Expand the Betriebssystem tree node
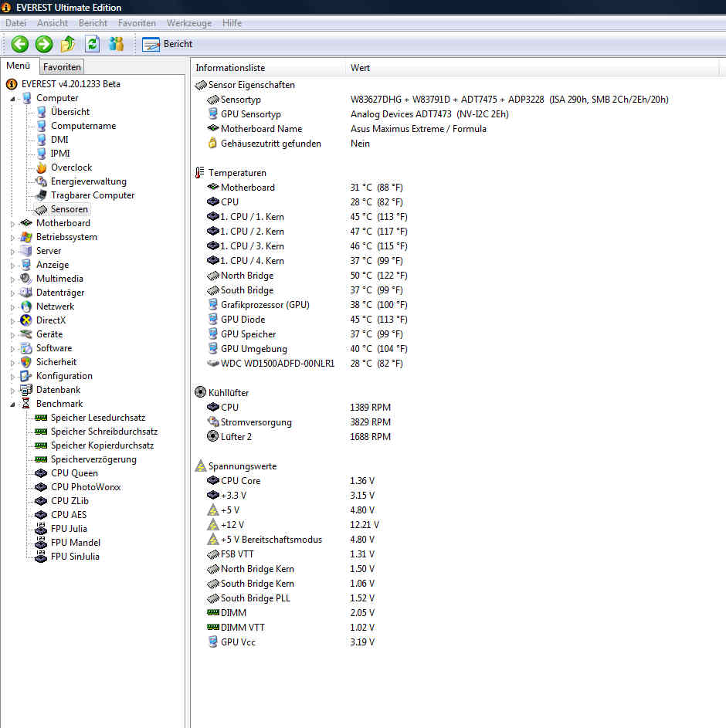 point(12,238)
